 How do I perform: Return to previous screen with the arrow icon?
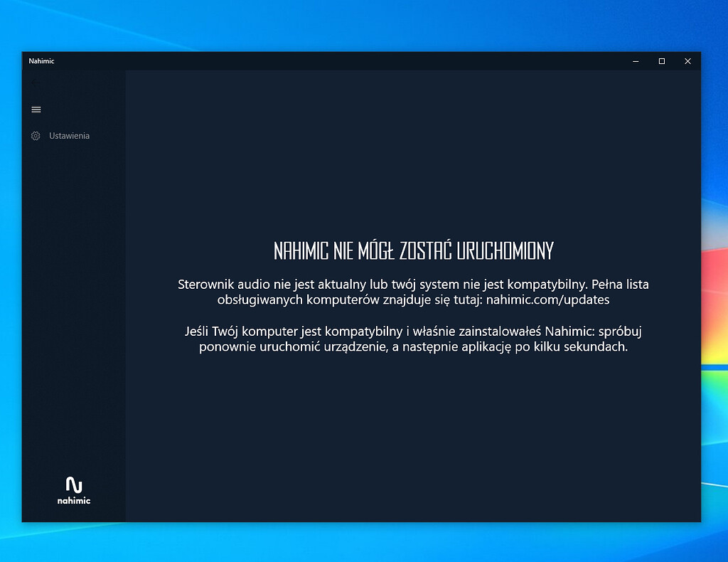tap(36, 83)
